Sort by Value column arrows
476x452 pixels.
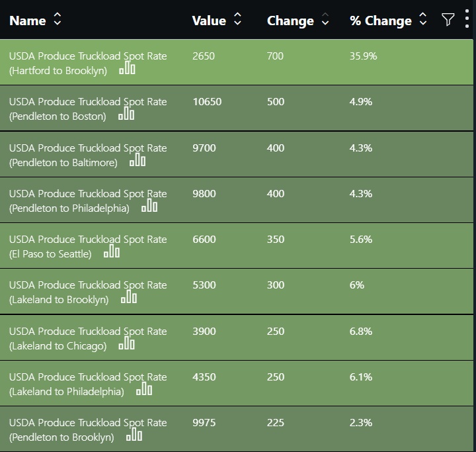237,19
